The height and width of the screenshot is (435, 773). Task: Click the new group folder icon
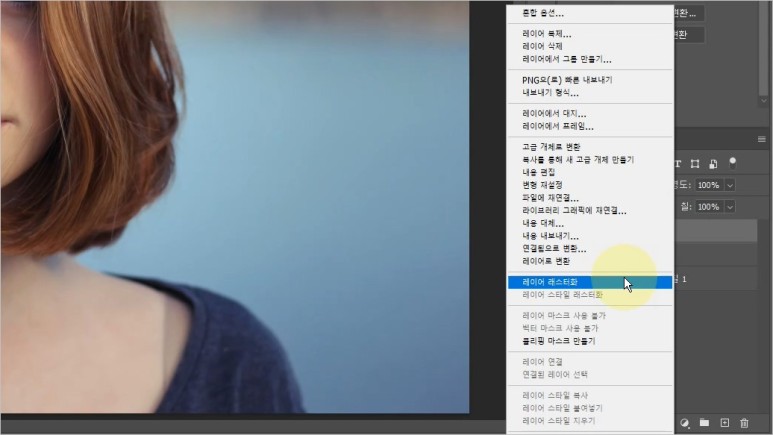tap(704, 423)
